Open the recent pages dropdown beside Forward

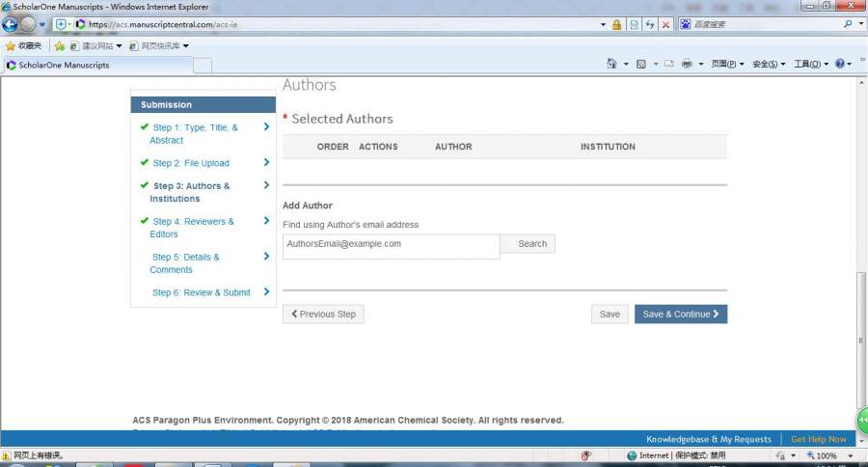(x=42, y=24)
